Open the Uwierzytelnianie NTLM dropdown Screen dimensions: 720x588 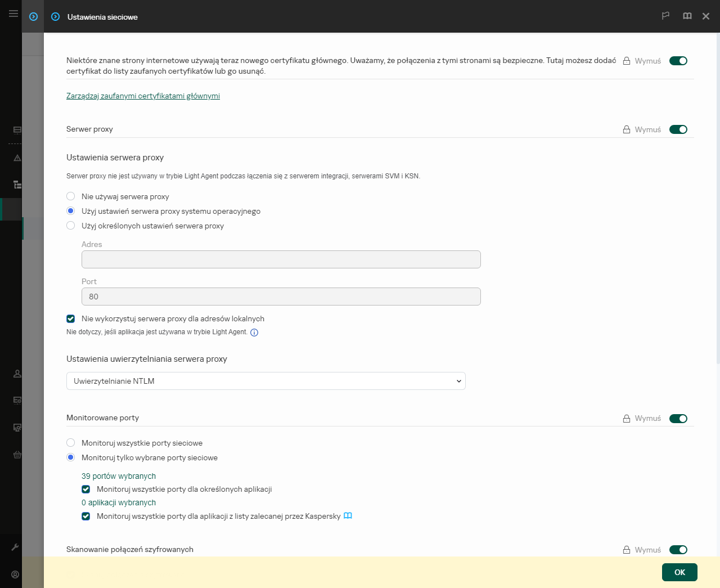click(266, 381)
